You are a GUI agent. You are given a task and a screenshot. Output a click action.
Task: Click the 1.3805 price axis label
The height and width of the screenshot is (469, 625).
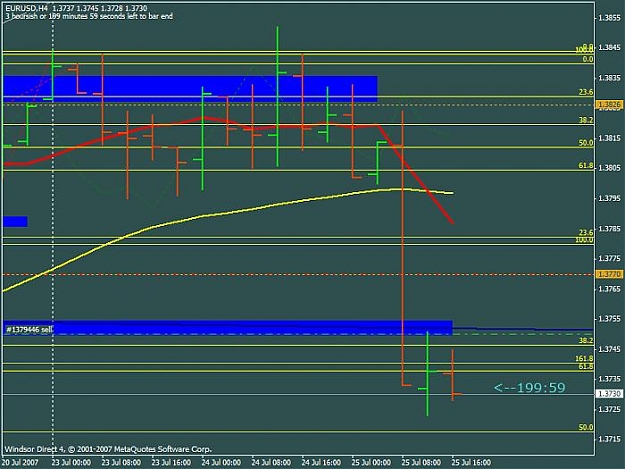610,168
